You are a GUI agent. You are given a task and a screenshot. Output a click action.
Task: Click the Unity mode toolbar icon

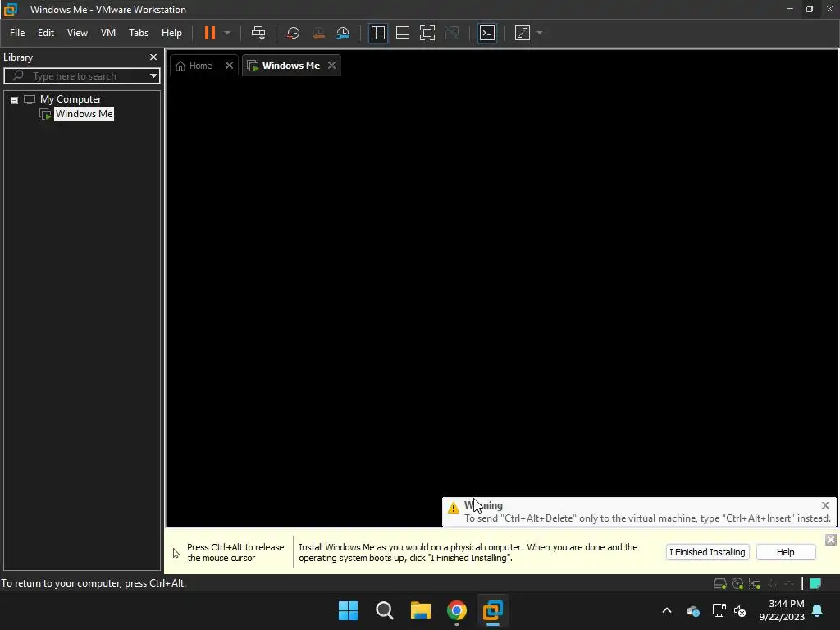[x=452, y=33]
